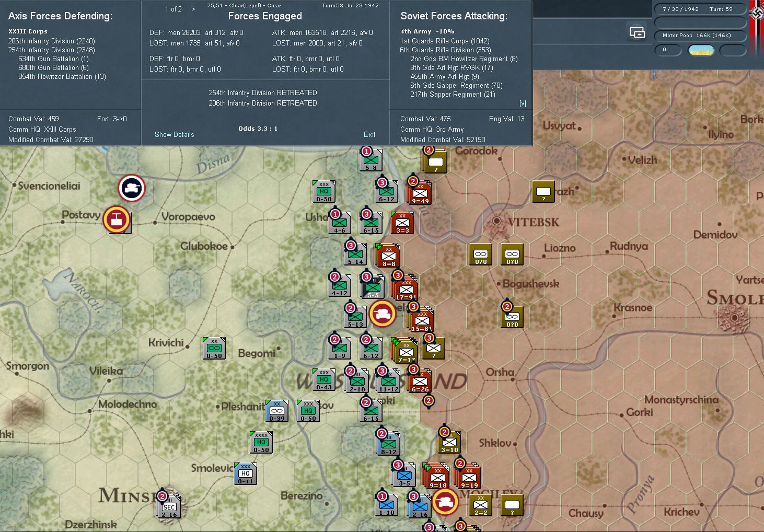Click the red-gold tank marker near Mogilev
The width and height of the screenshot is (764, 532).
(x=445, y=502)
